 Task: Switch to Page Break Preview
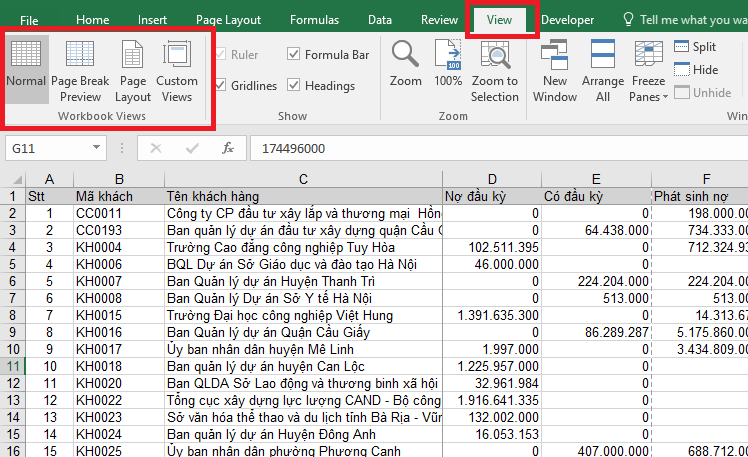80,70
